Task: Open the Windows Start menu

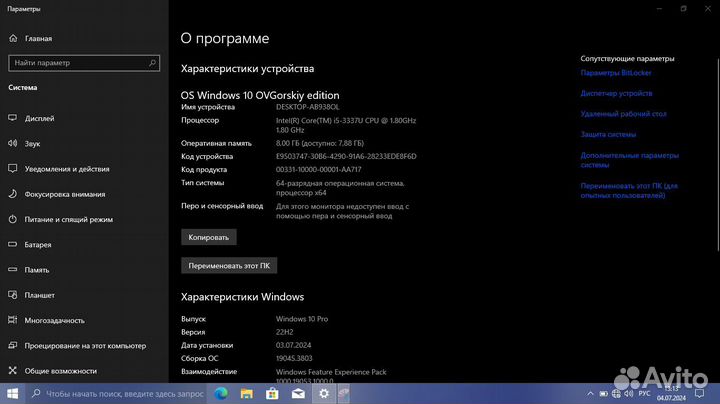Action: tap(12, 393)
